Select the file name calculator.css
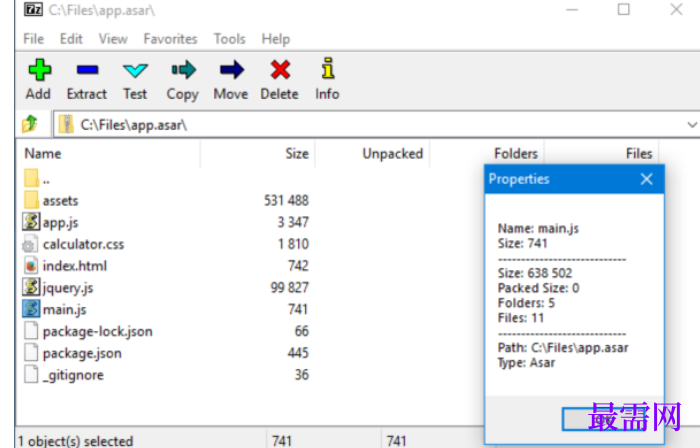Image resolution: width=700 pixels, height=448 pixels. click(83, 244)
